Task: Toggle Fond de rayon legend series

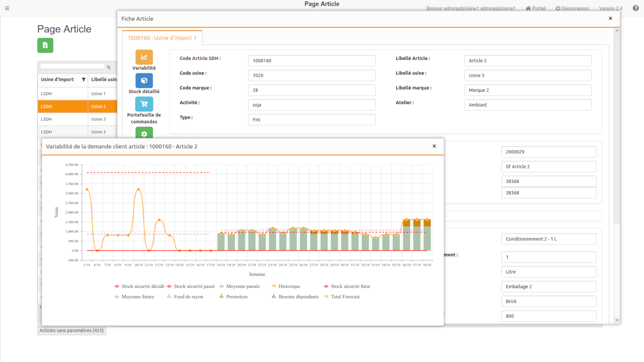Action: click(x=185, y=296)
